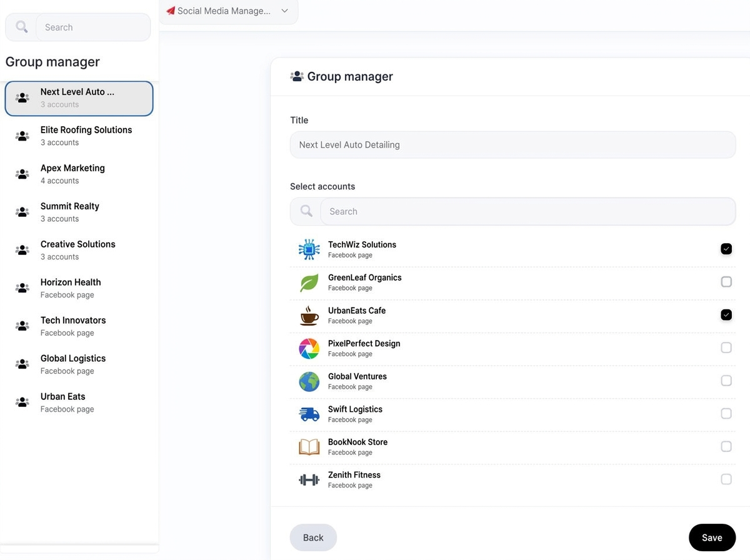Click the GreenLeaf Organics leaf icon
750x560 pixels.
pos(309,282)
